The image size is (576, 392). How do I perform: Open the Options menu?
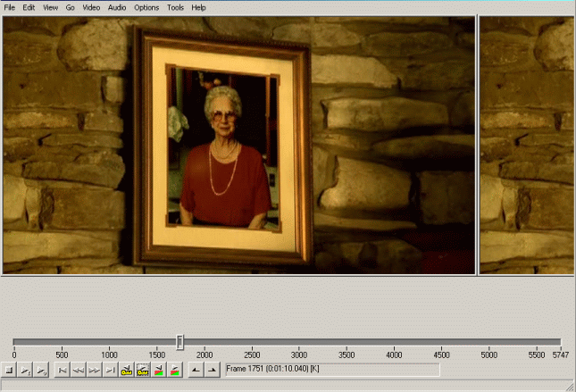pos(146,7)
